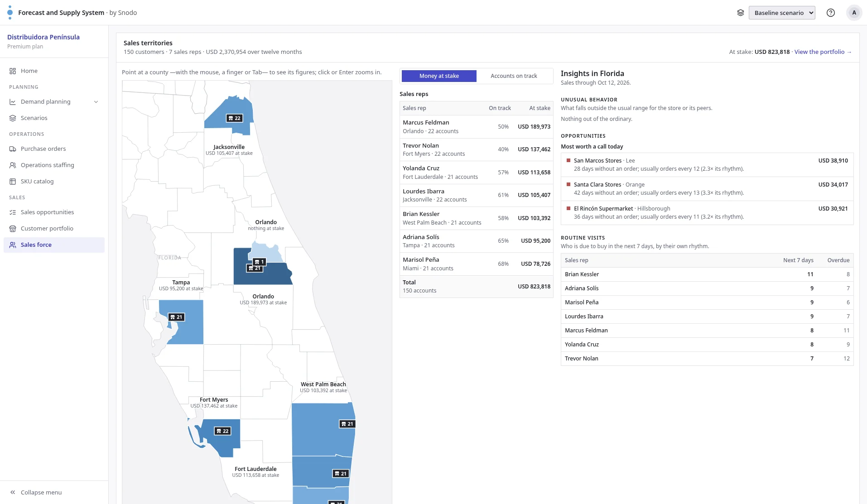Screen dimensions: 867x504
Task: Open El Rincón Supermarket opportunity row
Action: (x=707, y=213)
